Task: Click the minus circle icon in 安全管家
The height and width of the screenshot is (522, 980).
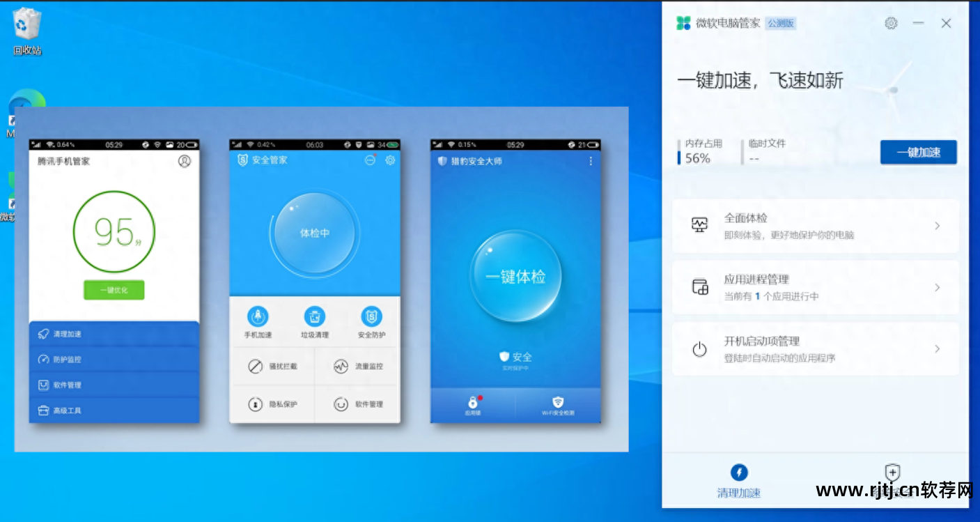Action: 370,160
